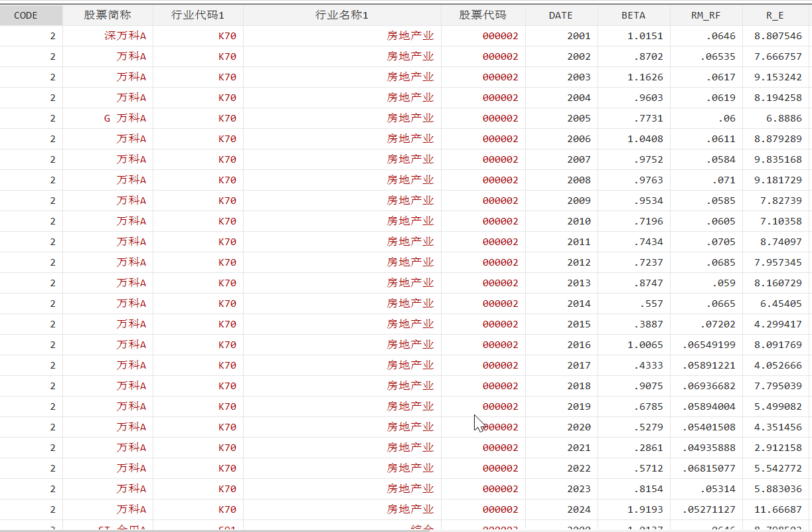Select the 行业名称1 column header
The image size is (812, 532).
[342, 15]
